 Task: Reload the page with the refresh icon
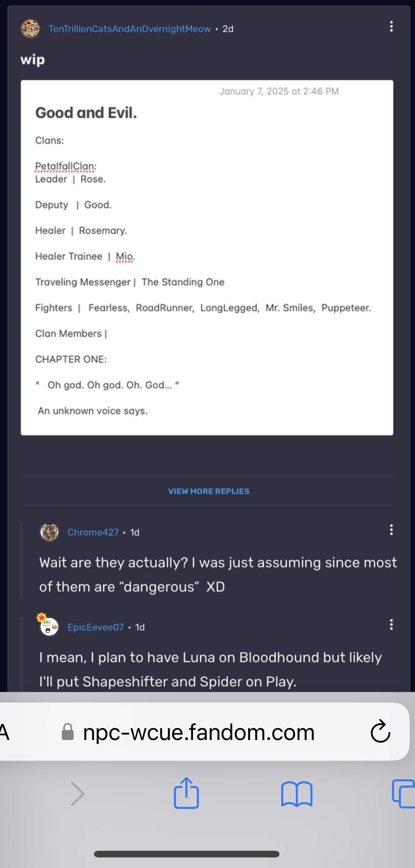[x=380, y=732]
